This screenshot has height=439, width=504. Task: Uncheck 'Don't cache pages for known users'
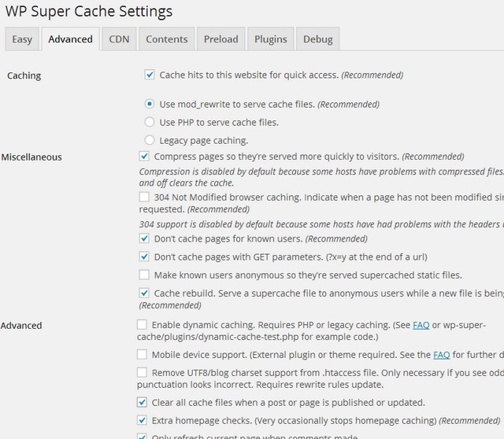tap(144, 238)
